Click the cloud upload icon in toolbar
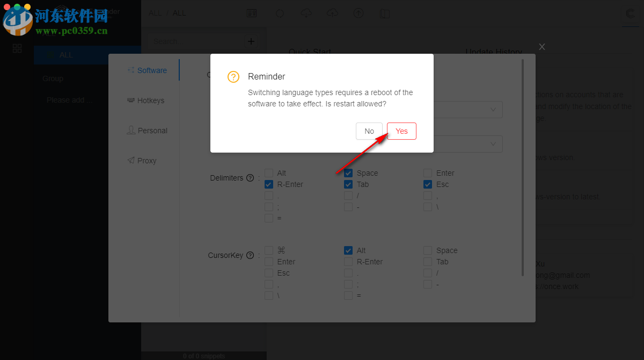Viewport: 644px width, 360px height. pos(332,13)
